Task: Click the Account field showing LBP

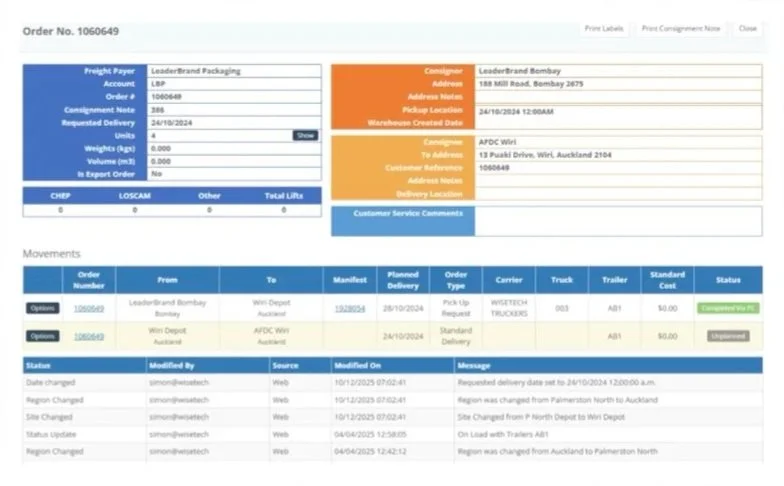Action: tap(234, 84)
